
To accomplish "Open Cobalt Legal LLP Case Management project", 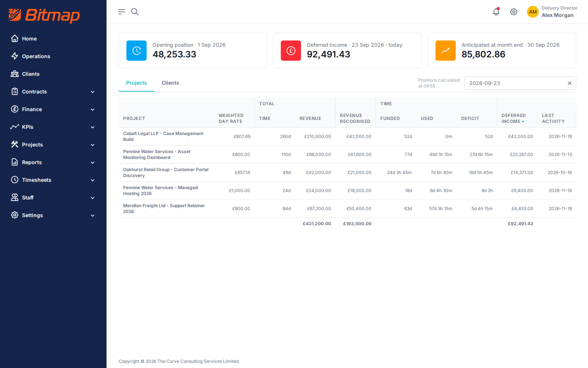I will (163, 137).
